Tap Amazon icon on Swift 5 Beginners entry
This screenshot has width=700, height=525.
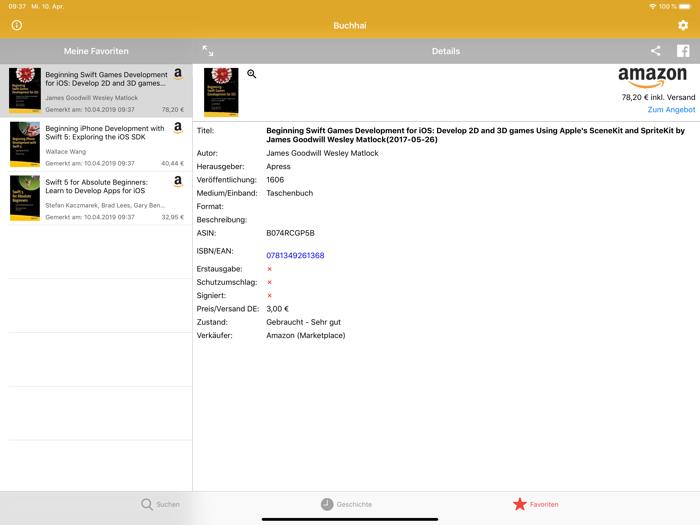click(178, 182)
